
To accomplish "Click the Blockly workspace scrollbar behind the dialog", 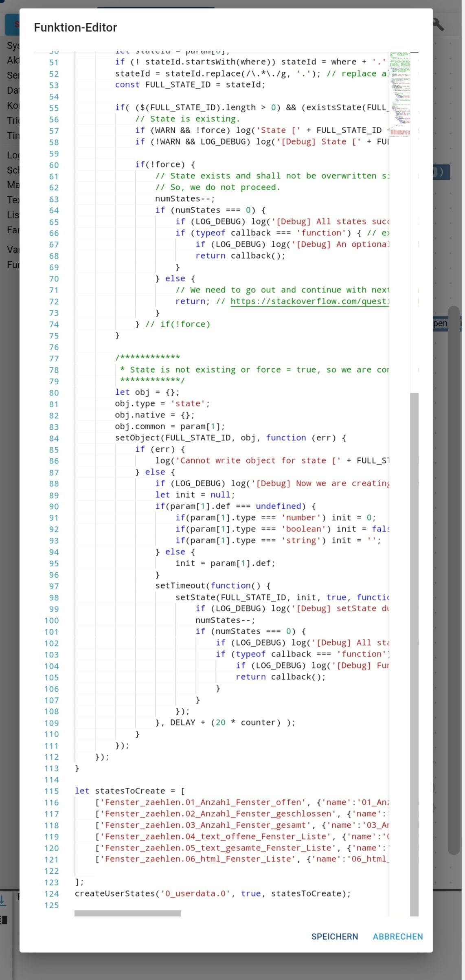I will coord(454,580).
